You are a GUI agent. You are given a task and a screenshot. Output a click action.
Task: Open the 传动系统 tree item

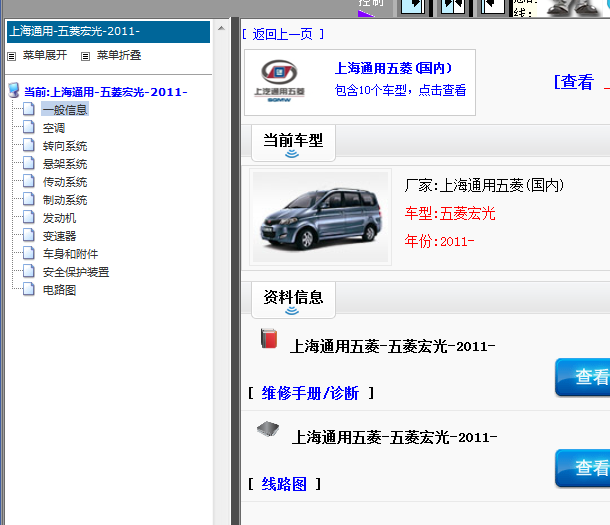click(x=65, y=182)
